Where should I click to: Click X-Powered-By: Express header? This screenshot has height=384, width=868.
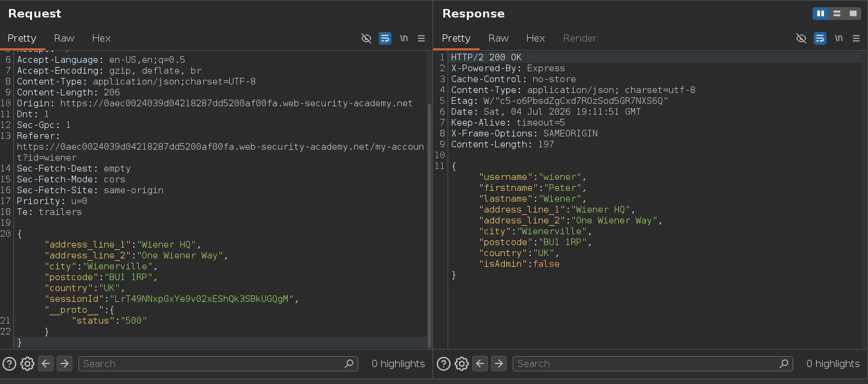point(508,68)
